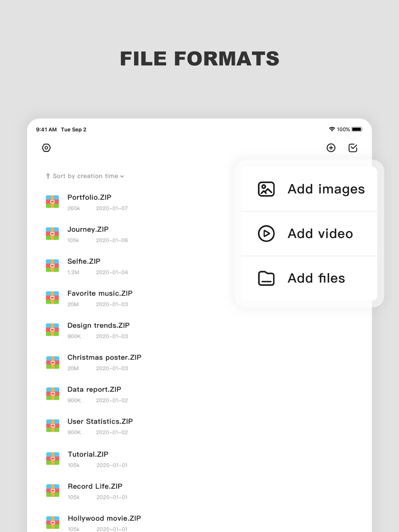Click the 2020-01-07 date of Portfolio.ZIP

pyautogui.click(x=112, y=208)
